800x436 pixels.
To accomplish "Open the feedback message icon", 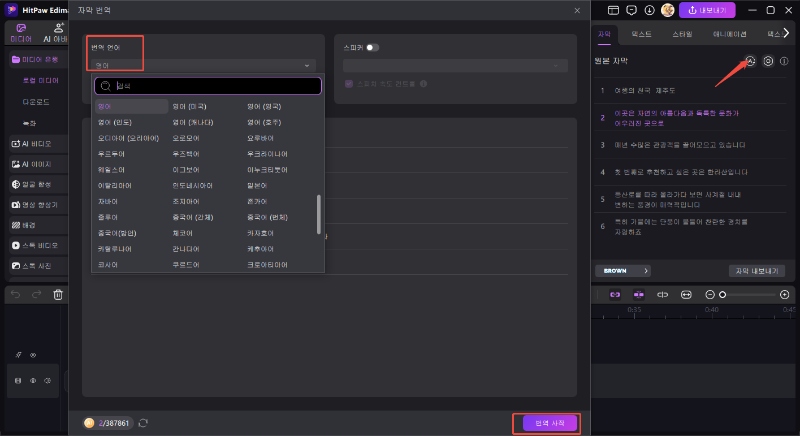I will coord(632,10).
